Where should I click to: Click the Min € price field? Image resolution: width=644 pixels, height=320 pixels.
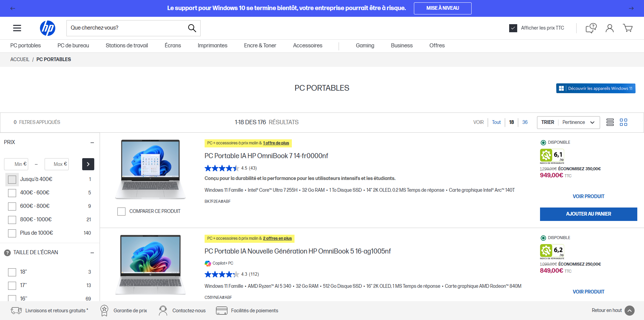(16, 164)
